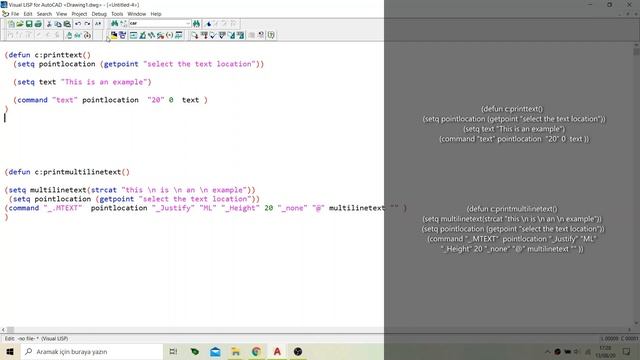Open the Symbol Service tool

[x=160, y=35]
